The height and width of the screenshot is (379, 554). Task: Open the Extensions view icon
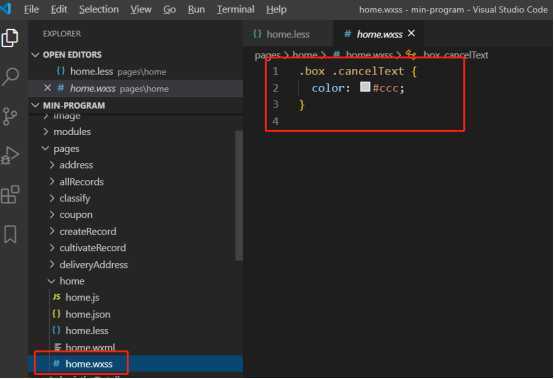(x=10, y=194)
